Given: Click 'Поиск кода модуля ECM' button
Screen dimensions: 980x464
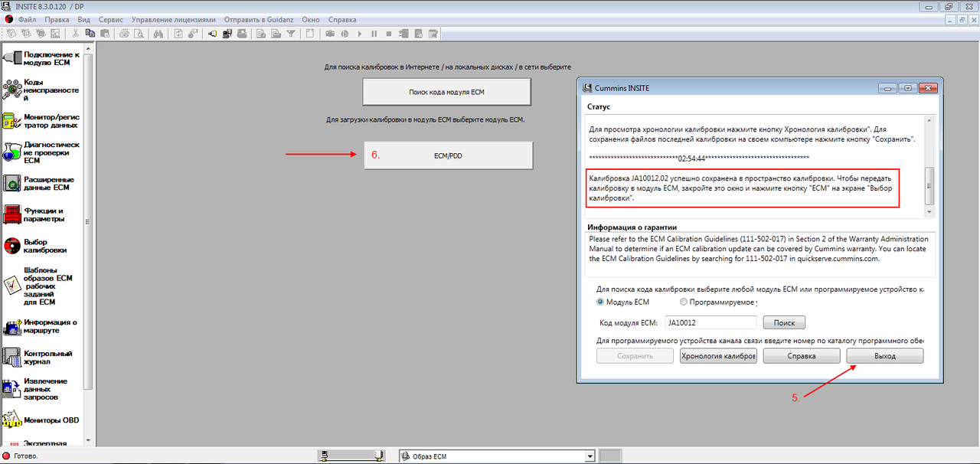Looking at the screenshot, I should coord(446,92).
